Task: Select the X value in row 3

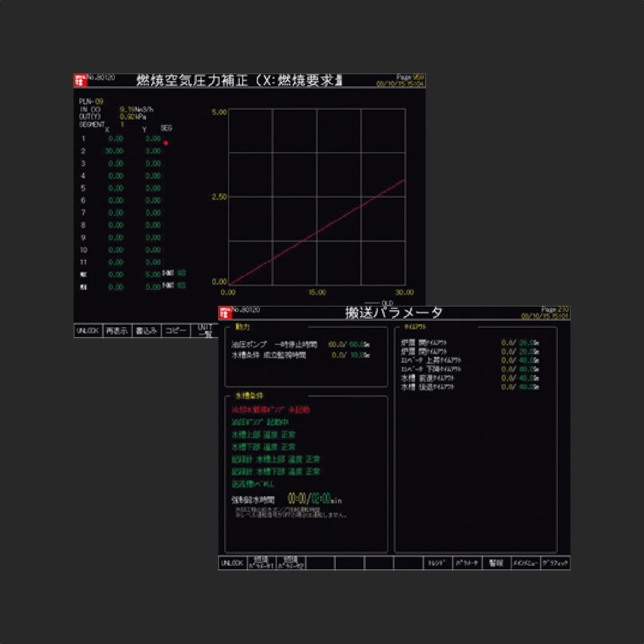Action: (116, 163)
